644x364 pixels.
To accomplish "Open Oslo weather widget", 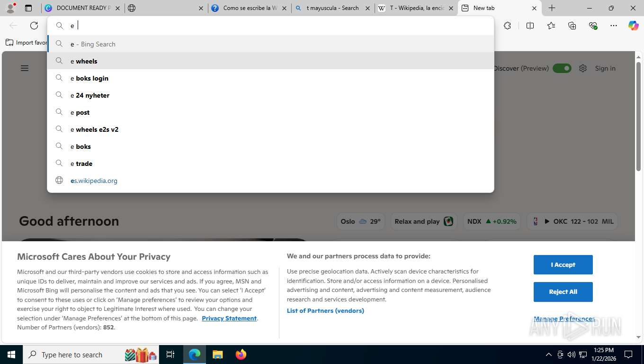I will click(360, 221).
